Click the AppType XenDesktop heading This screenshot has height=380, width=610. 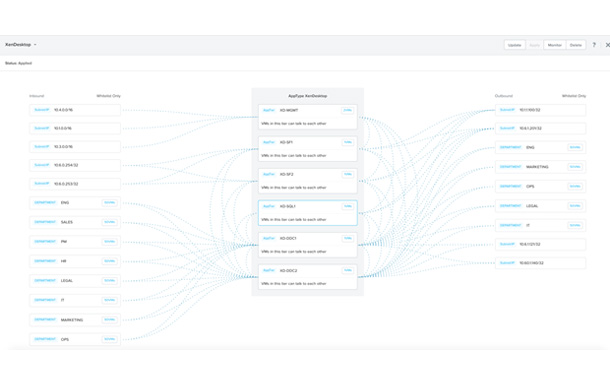point(307,96)
